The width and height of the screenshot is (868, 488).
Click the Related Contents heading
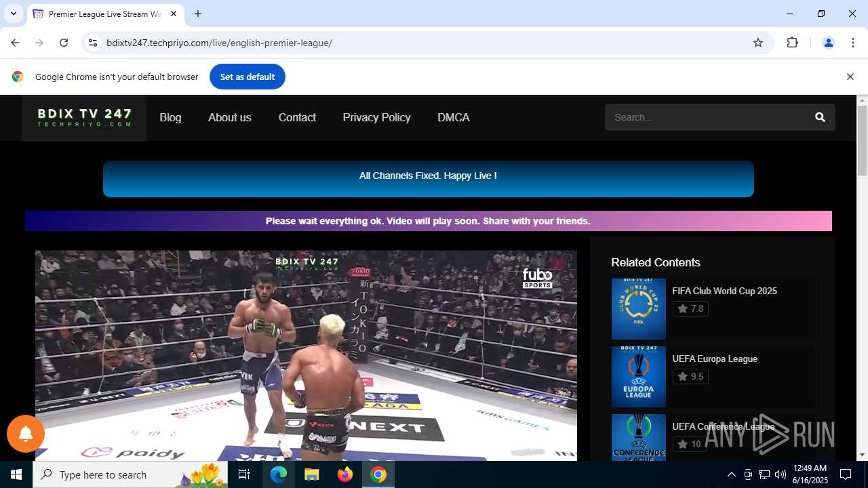coord(655,262)
